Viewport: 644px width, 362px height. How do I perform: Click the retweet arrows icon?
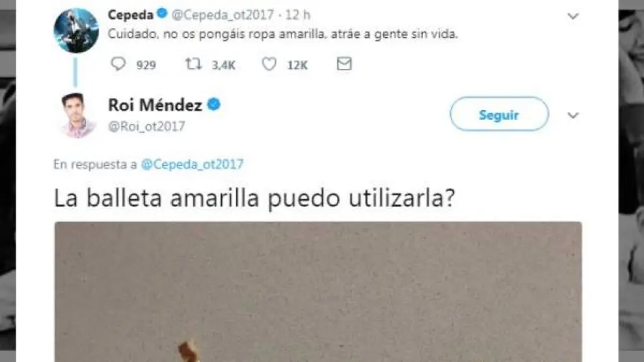click(x=193, y=64)
